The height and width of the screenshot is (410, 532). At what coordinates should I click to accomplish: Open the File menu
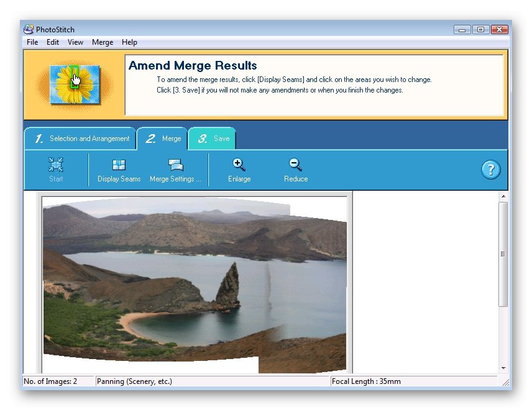click(x=32, y=42)
